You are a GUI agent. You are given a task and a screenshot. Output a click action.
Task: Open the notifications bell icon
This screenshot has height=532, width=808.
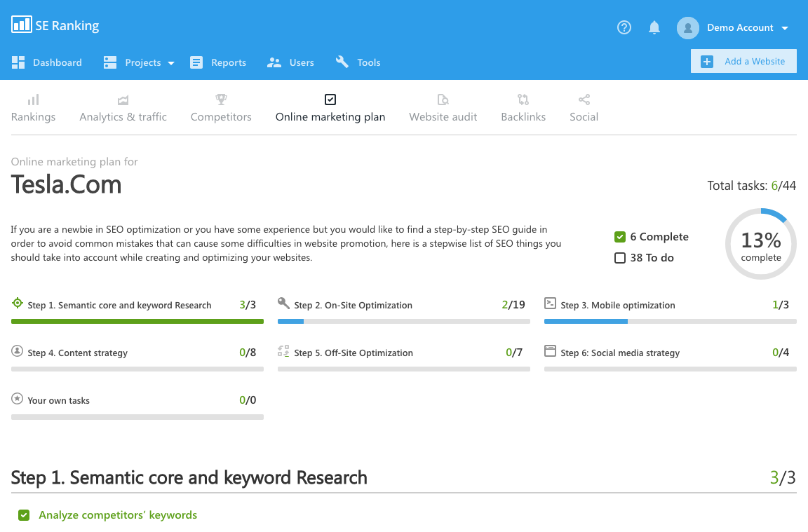tap(654, 27)
